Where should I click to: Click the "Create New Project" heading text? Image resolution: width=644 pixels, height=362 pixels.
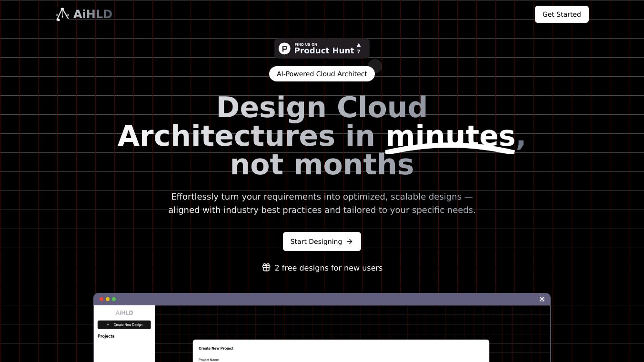(x=216, y=348)
